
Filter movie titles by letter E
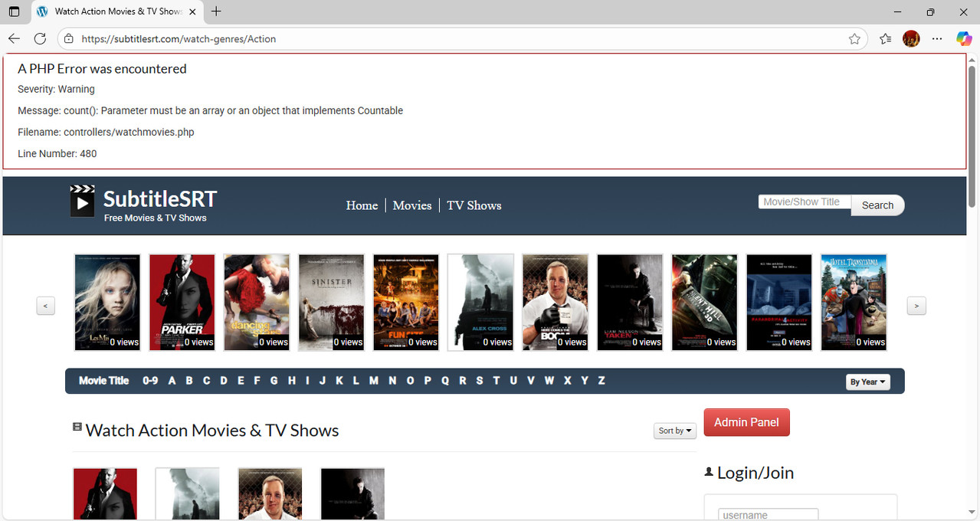(241, 381)
